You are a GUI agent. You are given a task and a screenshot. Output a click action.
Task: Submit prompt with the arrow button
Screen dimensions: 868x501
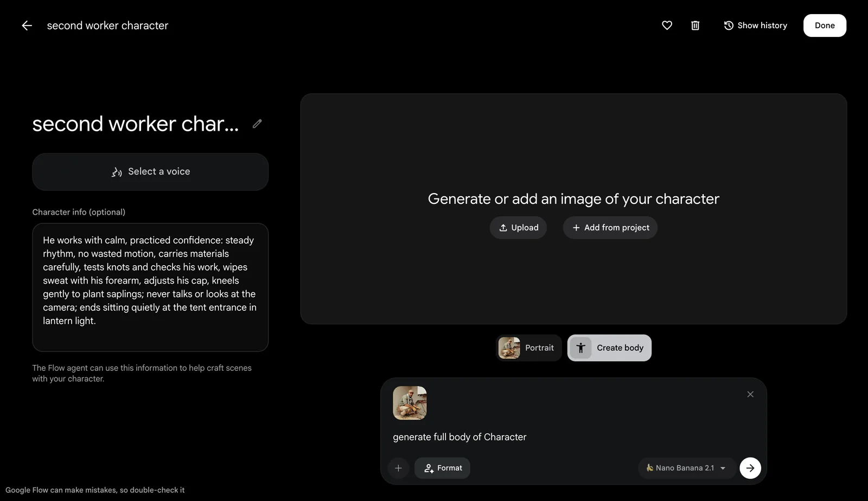click(750, 468)
